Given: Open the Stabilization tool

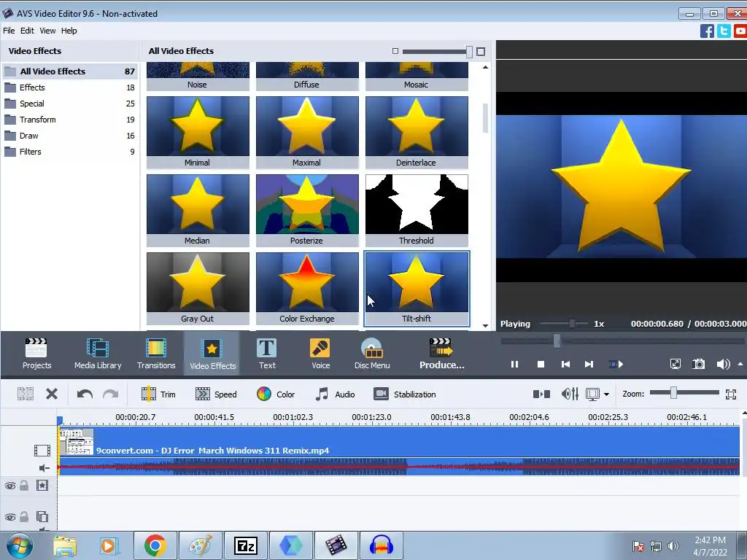Looking at the screenshot, I should (x=405, y=394).
